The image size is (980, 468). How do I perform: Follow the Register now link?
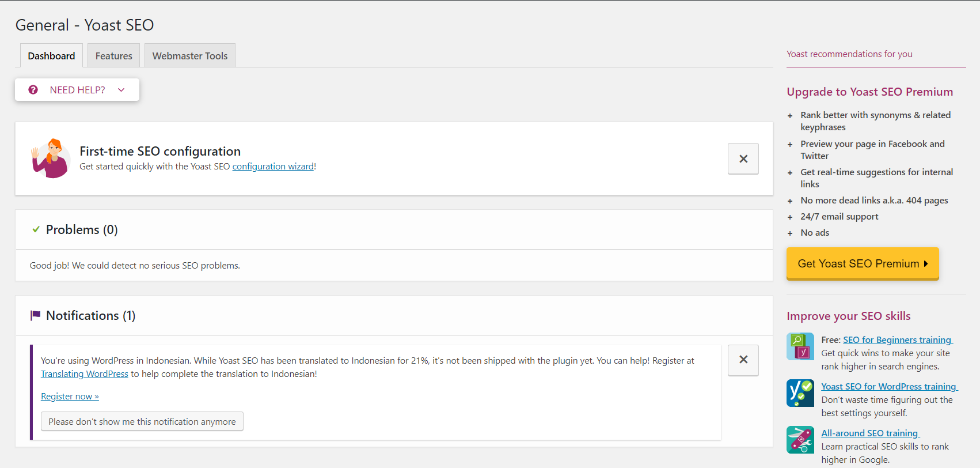70,397
